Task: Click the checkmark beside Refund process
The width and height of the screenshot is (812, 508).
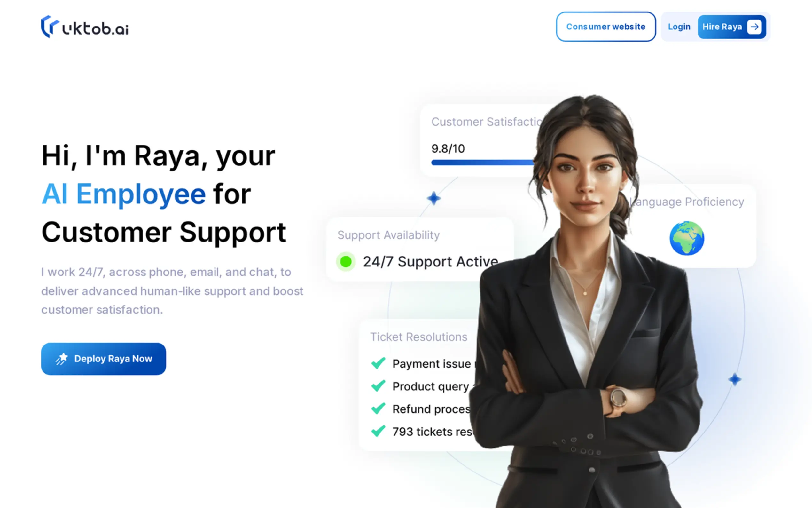Action: point(378,408)
